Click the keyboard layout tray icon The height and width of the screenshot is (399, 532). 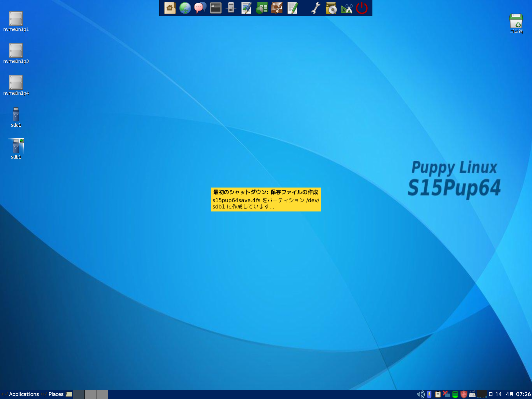pos(472,394)
